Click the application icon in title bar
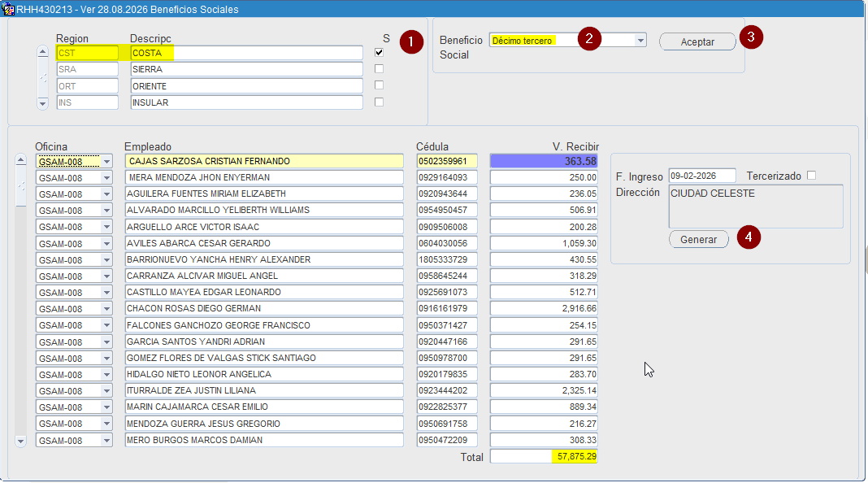The image size is (868, 483). [8, 9]
